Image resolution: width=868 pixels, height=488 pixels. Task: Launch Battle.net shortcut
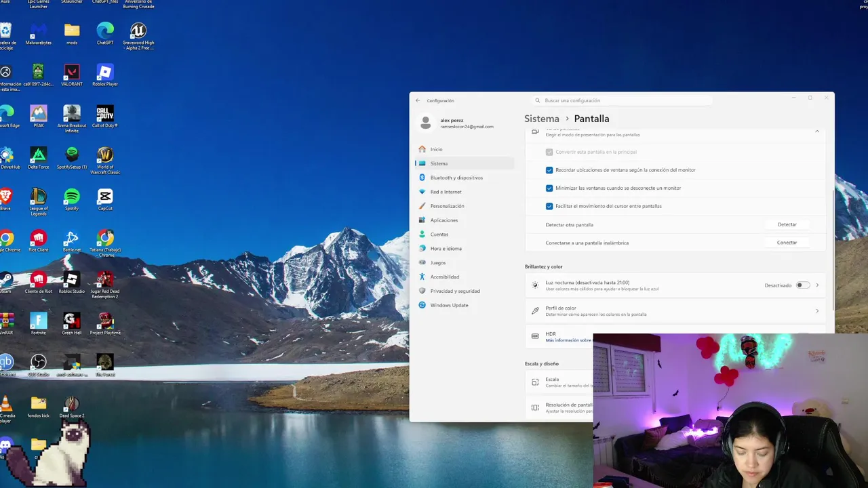[x=72, y=241]
